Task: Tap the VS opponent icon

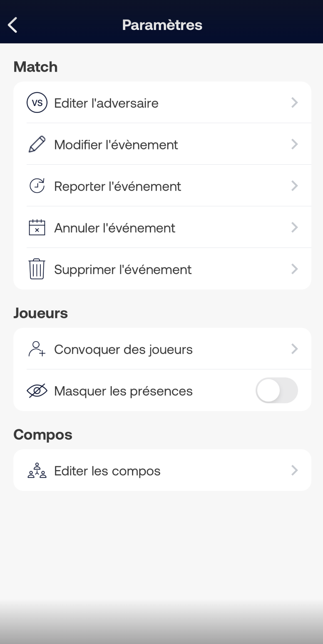Action: pyautogui.click(x=37, y=103)
